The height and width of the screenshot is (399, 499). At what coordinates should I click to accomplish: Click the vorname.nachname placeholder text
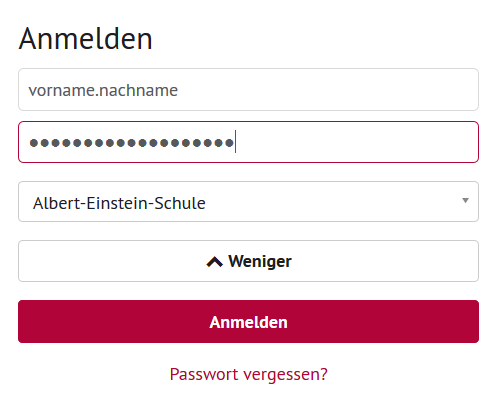[x=103, y=90]
